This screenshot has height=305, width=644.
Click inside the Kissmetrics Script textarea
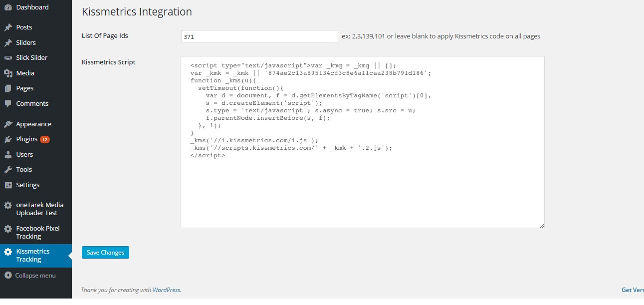(362, 142)
